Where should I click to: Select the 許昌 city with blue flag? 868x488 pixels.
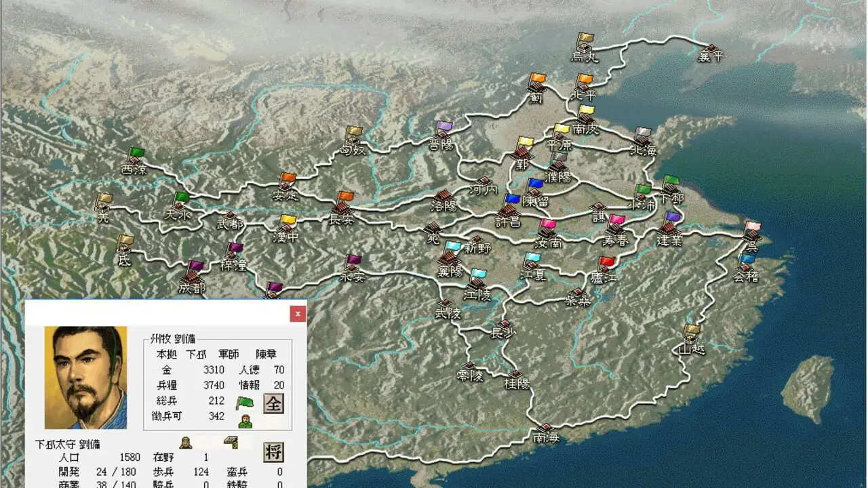point(509,212)
